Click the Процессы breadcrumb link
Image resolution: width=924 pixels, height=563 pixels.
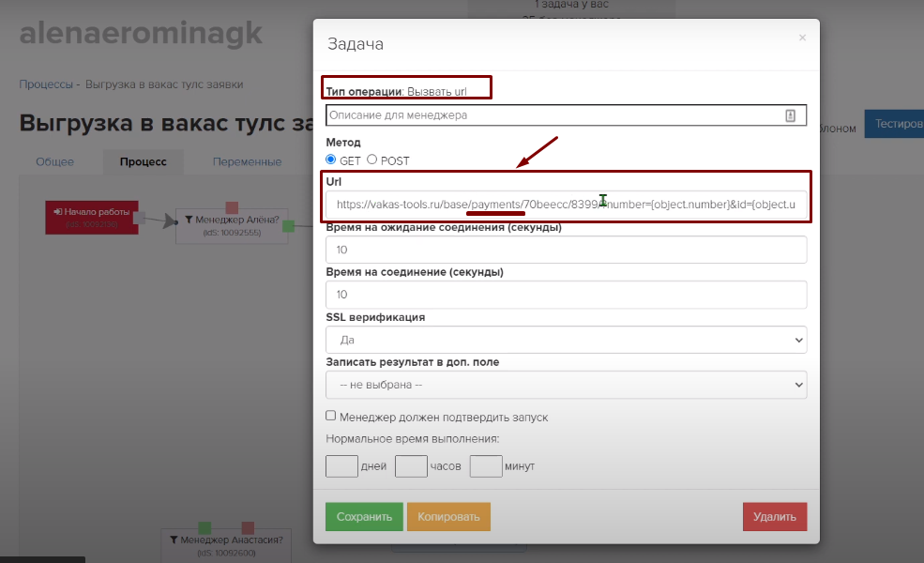(46, 84)
